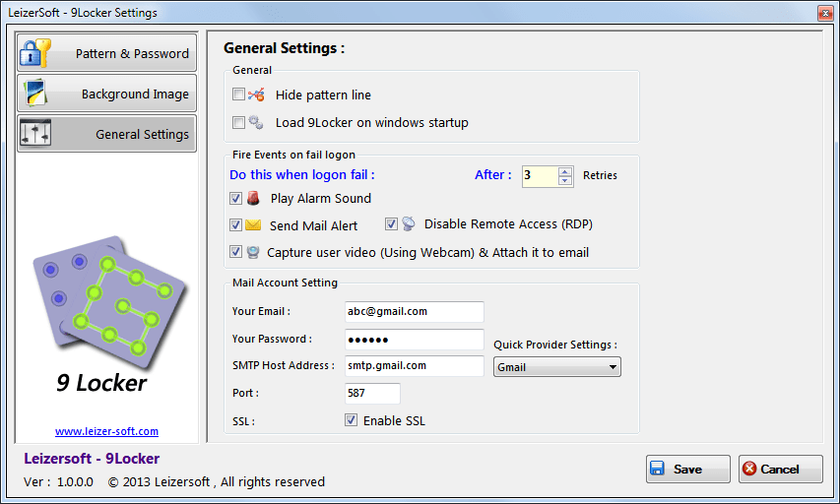
Task: Increase retries with the up arrow
Action: (565, 170)
